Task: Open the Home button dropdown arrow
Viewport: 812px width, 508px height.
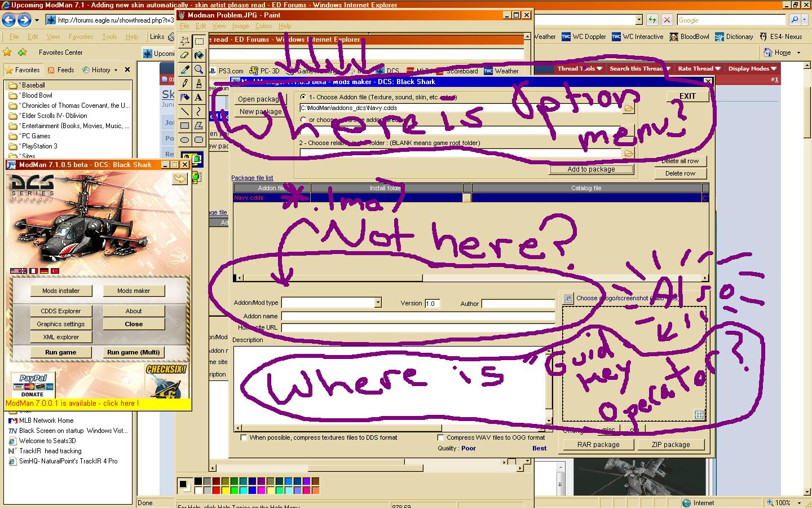Action: tap(798, 52)
